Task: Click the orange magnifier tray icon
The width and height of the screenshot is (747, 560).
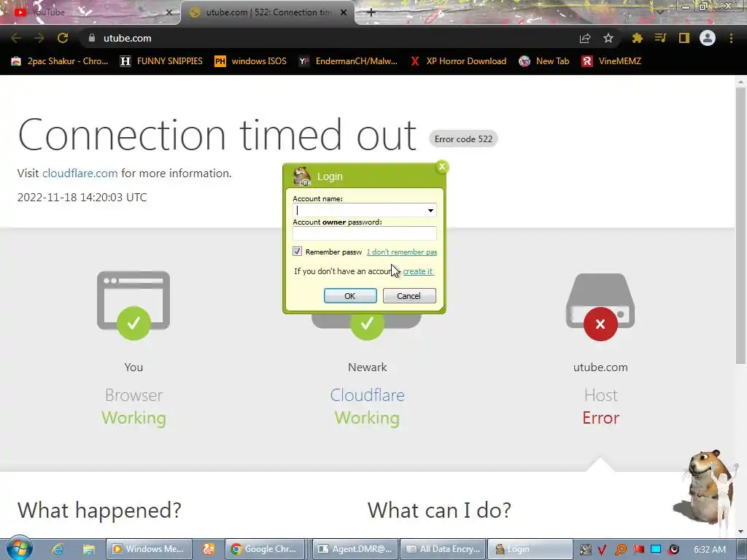Action: pyautogui.click(x=620, y=550)
